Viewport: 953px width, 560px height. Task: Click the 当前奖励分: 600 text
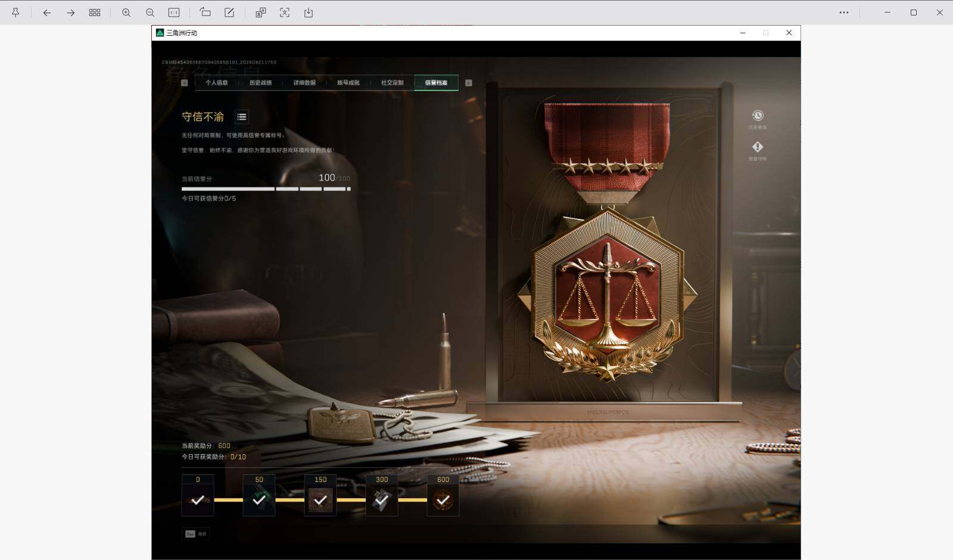click(206, 446)
